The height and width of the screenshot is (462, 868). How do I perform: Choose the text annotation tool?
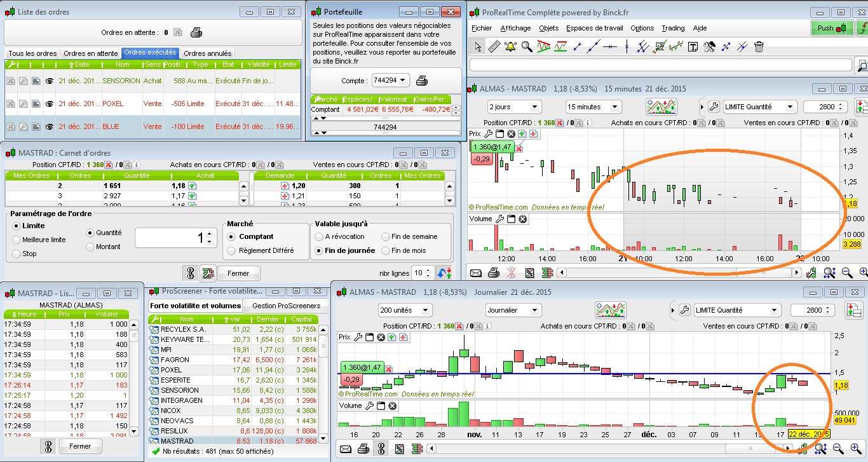(693, 46)
